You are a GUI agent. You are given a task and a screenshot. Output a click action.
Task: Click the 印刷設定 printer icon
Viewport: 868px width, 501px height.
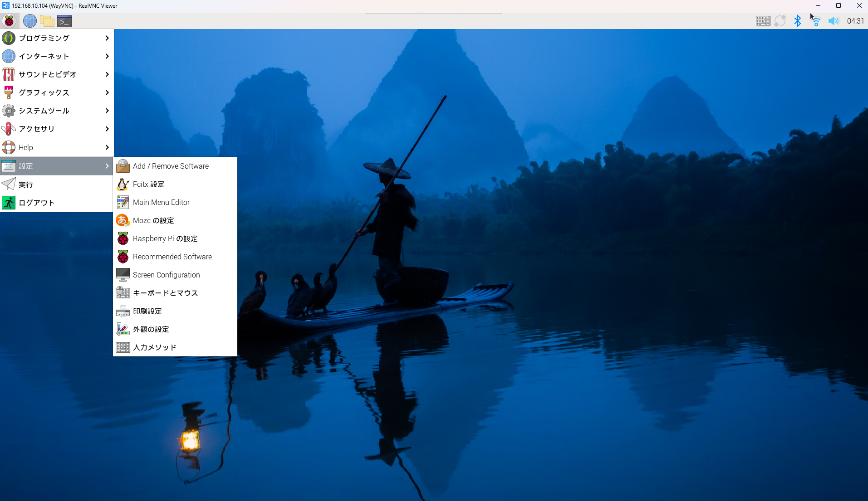click(123, 311)
